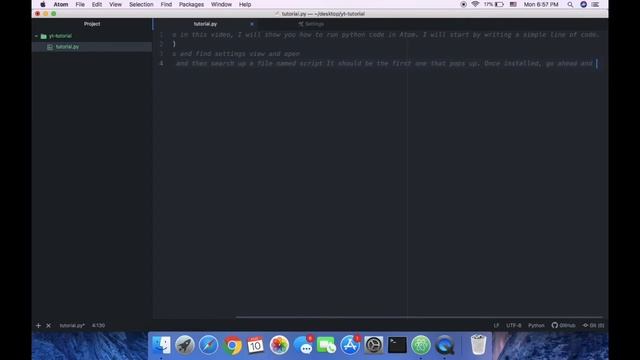Open the View menu

pyautogui.click(x=116, y=4)
